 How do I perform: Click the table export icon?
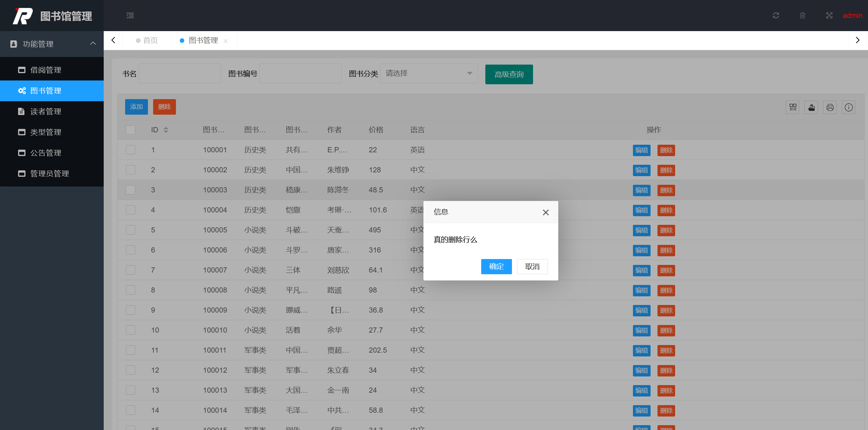811,107
